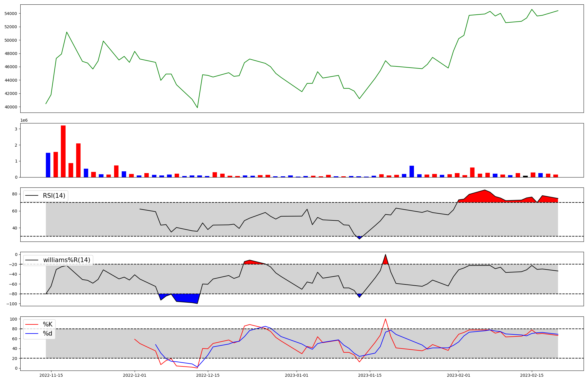Click the Williams %R red spike touching 0
This screenshot has width=588, height=382.
[x=385, y=259]
